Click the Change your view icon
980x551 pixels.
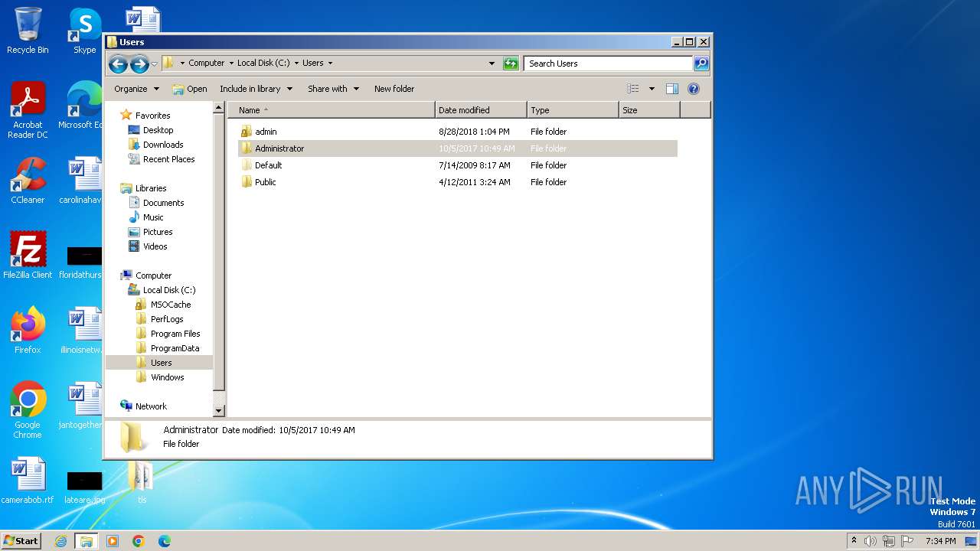click(633, 89)
